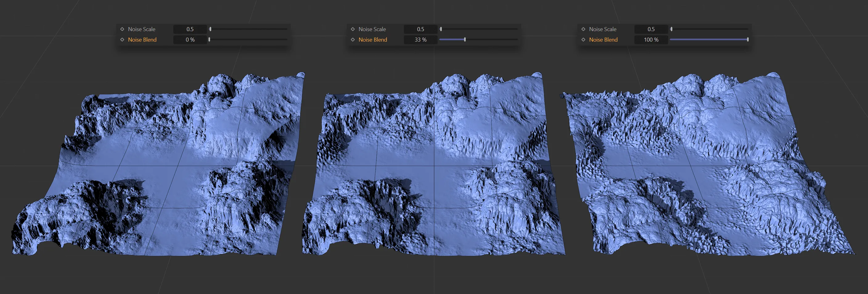Click Noise Scale keyframe diamond above the 33 % blend
Screen dimensions: 868x294
tap(353, 29)
